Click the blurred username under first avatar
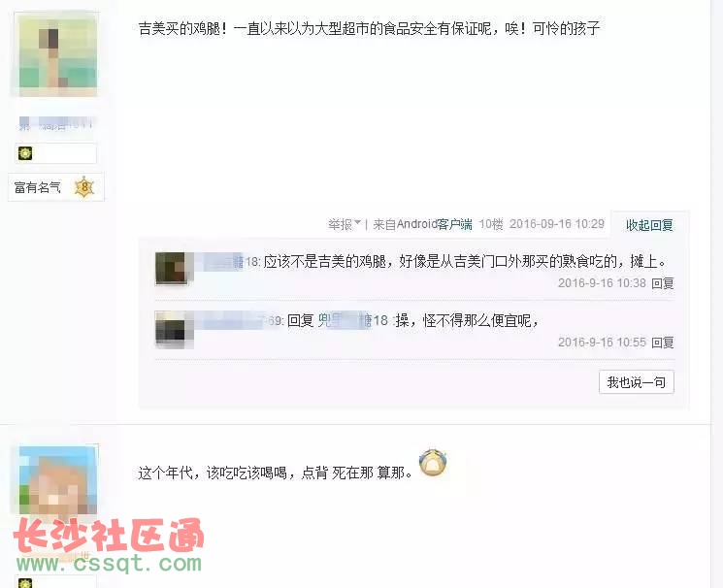 coord(56,124)
